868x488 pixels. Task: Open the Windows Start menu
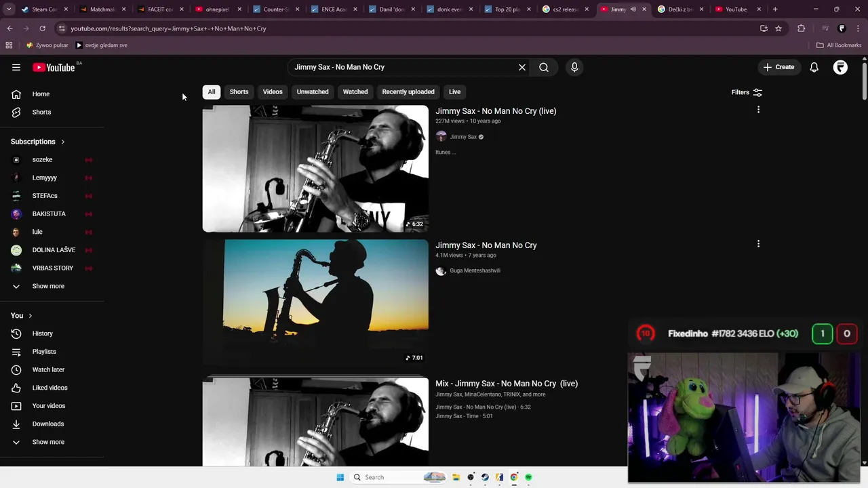[x=340, y=477]
